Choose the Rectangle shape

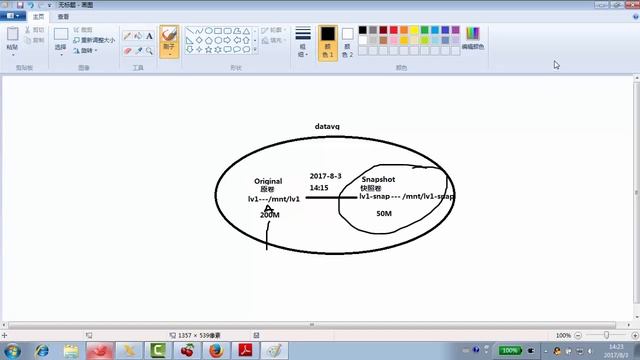tap(218, 31)
